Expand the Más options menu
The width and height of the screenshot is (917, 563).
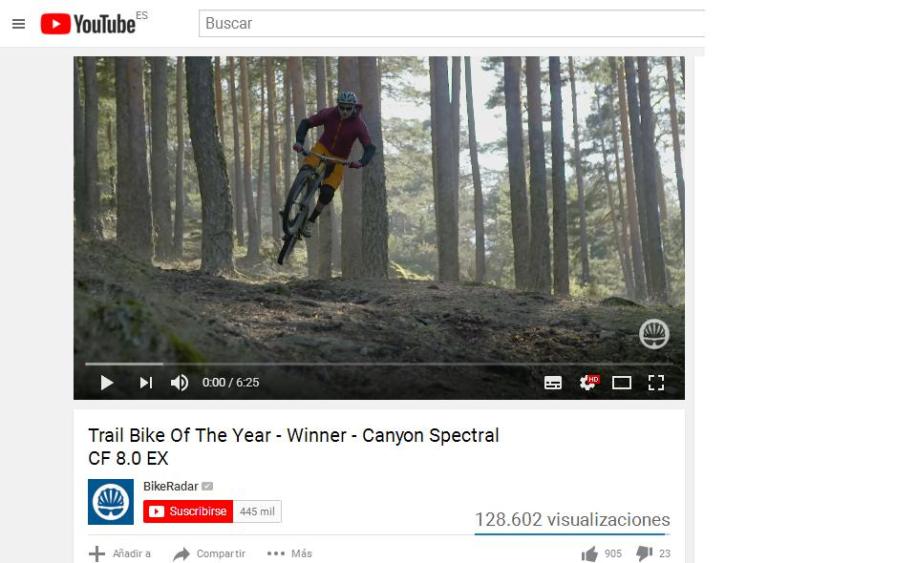click(289, 554)
